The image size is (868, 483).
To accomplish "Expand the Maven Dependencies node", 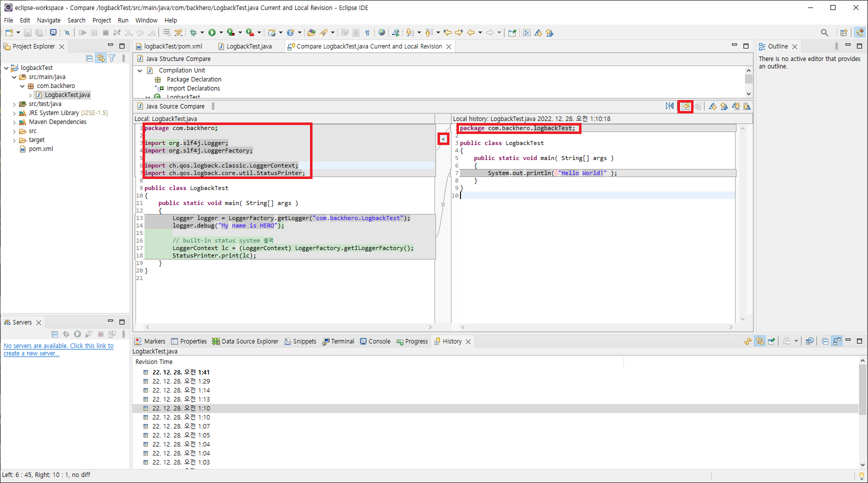I will click(14, 122).
